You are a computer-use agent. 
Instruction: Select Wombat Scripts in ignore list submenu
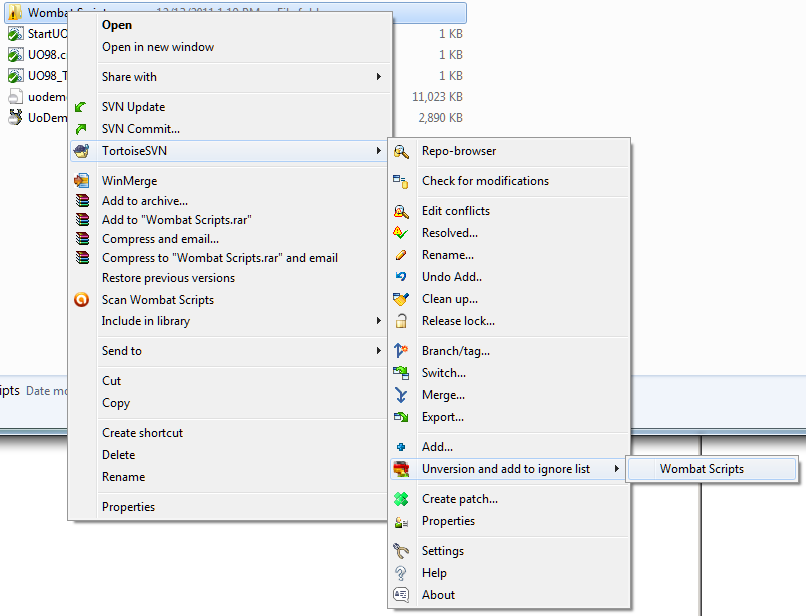(x=701, y=469)
